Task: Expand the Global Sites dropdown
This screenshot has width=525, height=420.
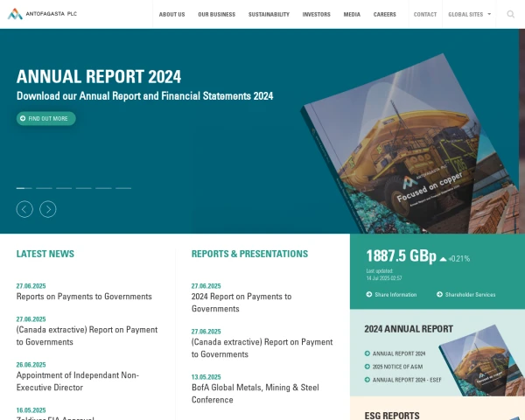Action: 469,14
